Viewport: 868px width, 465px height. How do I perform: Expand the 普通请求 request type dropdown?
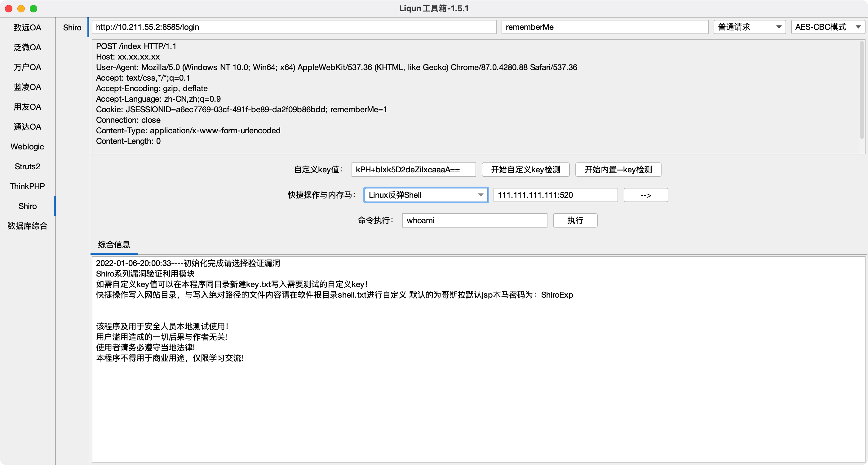click(x=749, y=27)
